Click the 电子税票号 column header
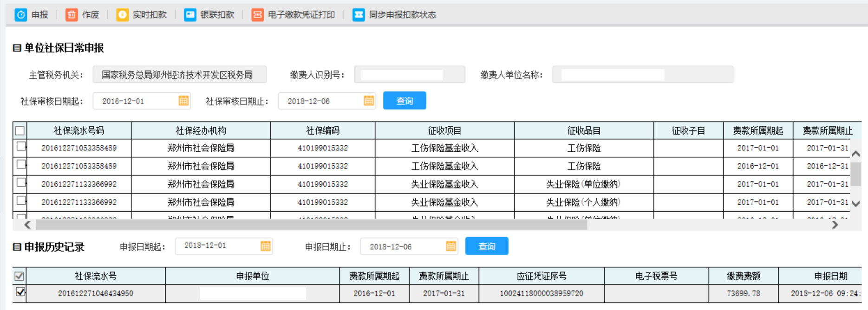868x310 pixels. (x=656, y=276)
